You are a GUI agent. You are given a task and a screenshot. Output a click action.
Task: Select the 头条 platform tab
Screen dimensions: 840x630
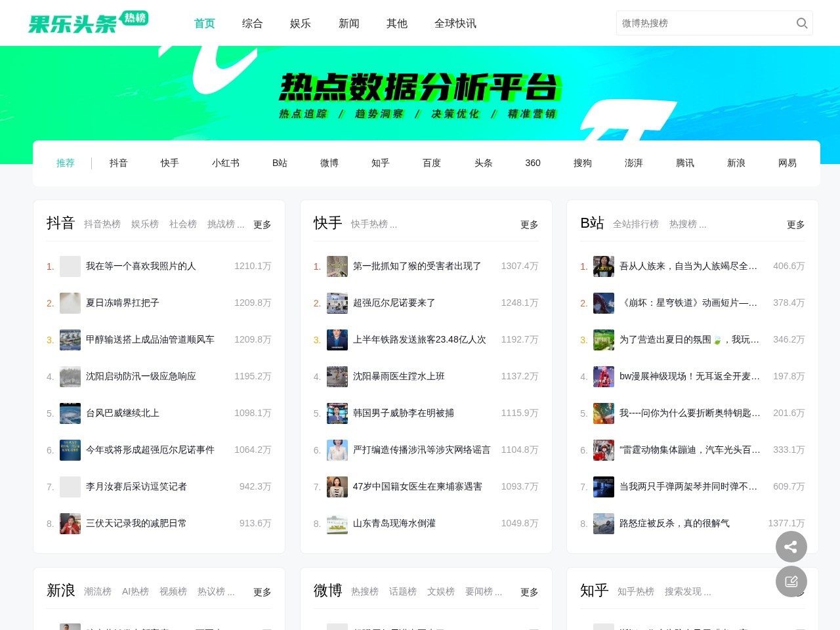click(484, 163)
